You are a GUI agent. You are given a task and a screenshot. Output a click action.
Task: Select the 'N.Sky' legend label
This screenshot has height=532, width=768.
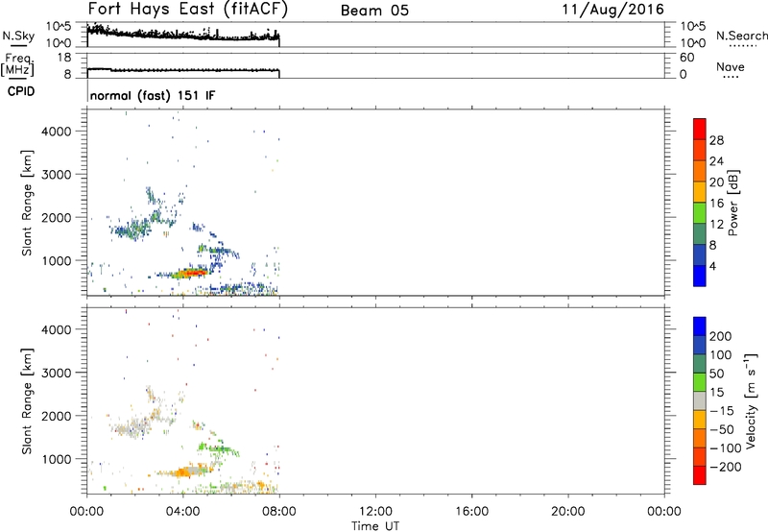pyautogui.click(x=18, y=36)
